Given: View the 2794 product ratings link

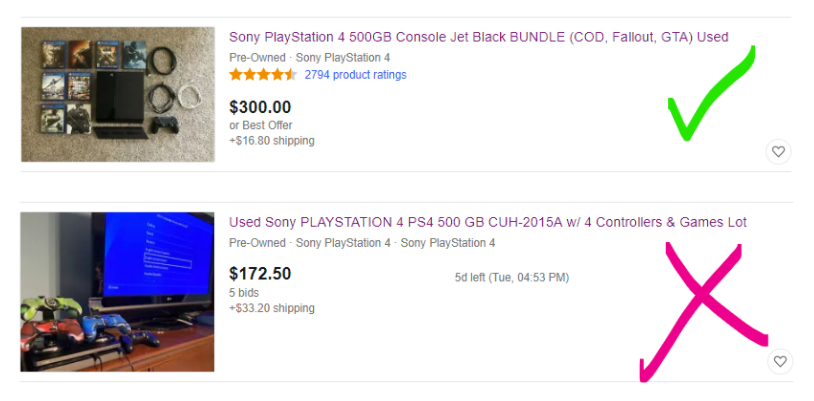Looking at the screenshot, I should pyautogui.click(x=355, y=75).
